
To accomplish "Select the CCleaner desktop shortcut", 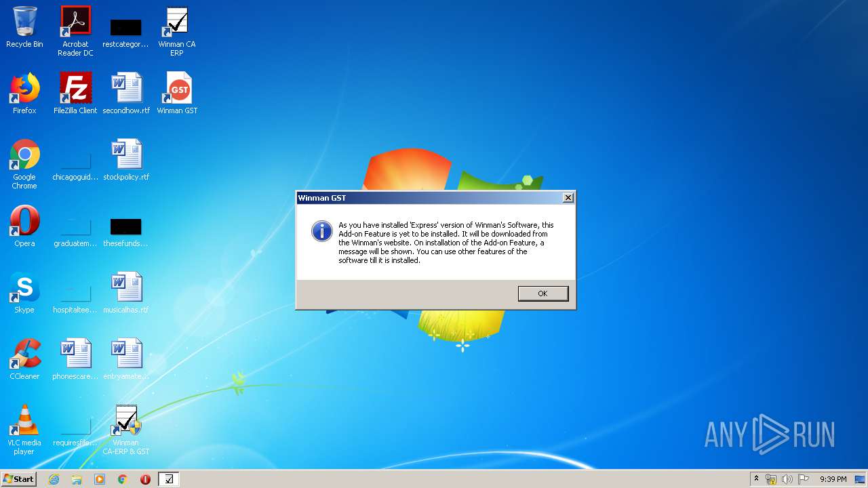I will coord(24,359).
